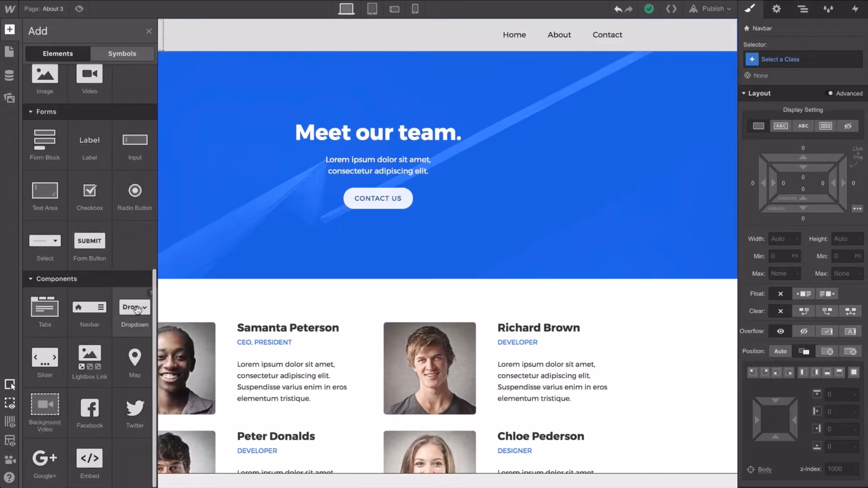Add a Radio Button element
This screenshot has width=868, height=488.
135,196
